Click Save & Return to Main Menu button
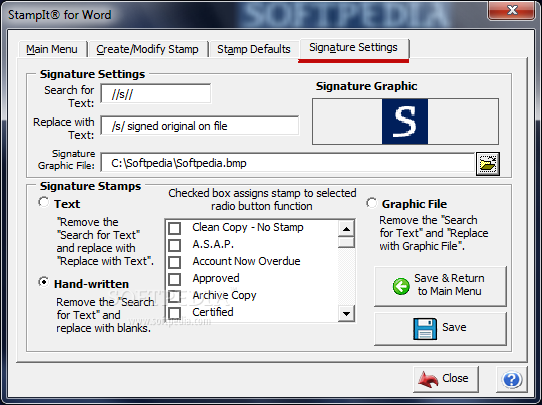Image resolution: width=542 pixels, height=405 pixels. coord(440,286)
